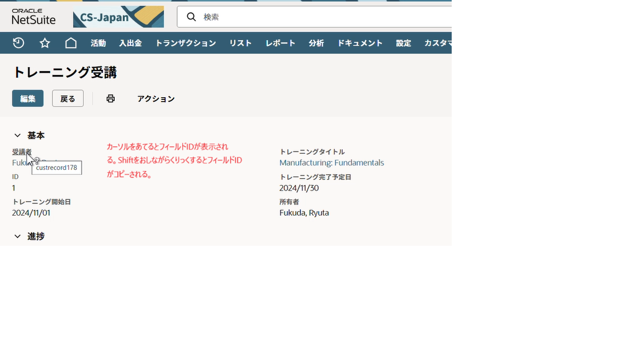Open the 設定 menu
The width and height of the screenshot is (644, 362).
(403, 43)
